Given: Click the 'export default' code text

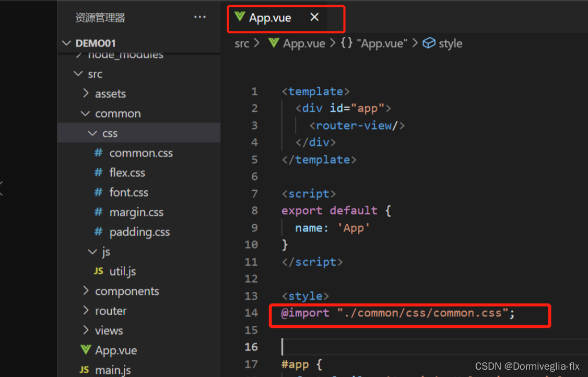Looking at the screenshot, I should click(330, 210).
